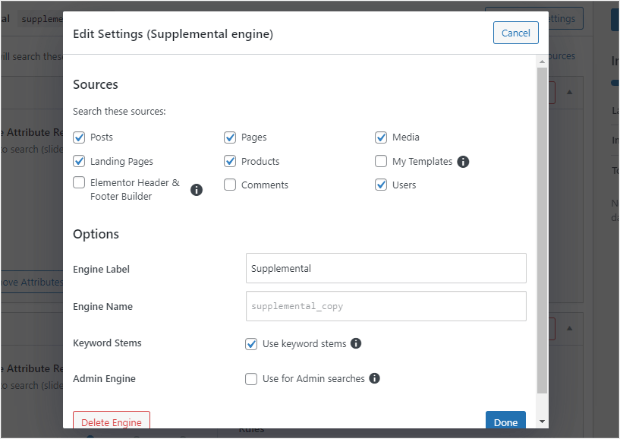620x439 pixels.
Task: Click the Admin searches info icon
Action: click(x=374, y=378)
